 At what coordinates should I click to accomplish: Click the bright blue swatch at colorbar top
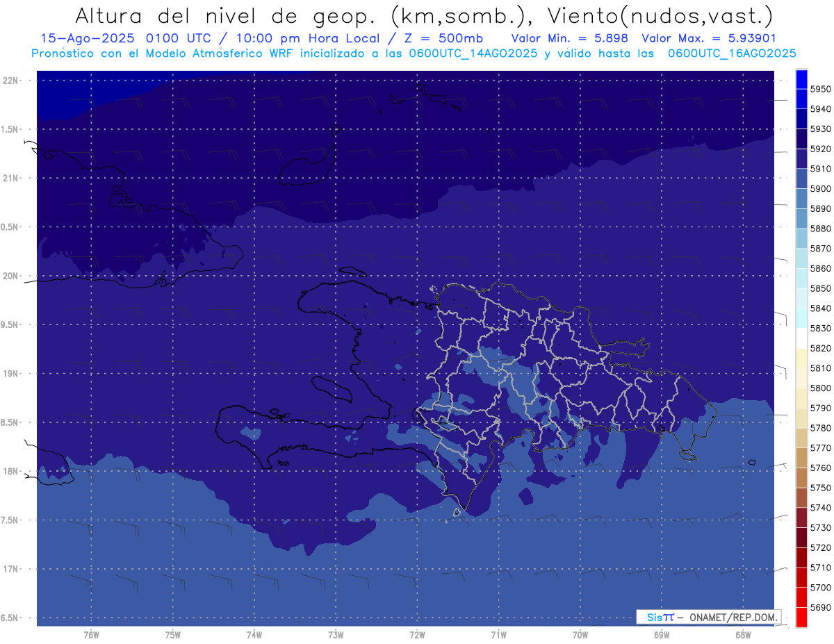(x=801, y=79)
